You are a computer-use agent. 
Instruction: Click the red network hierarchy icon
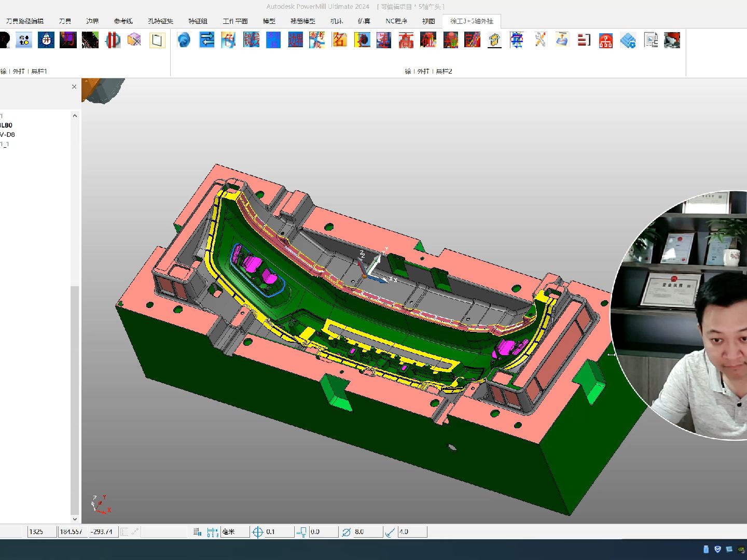click(x=605, y=40)
